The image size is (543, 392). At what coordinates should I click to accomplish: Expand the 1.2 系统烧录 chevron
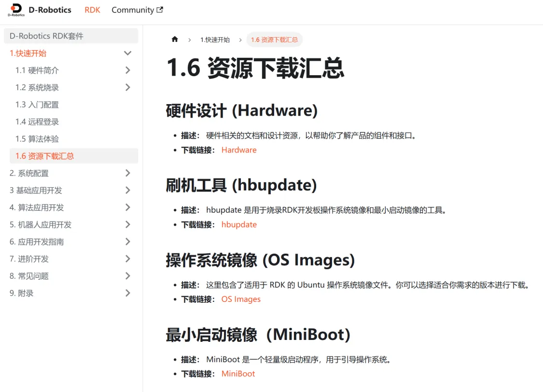coord(128,87)
